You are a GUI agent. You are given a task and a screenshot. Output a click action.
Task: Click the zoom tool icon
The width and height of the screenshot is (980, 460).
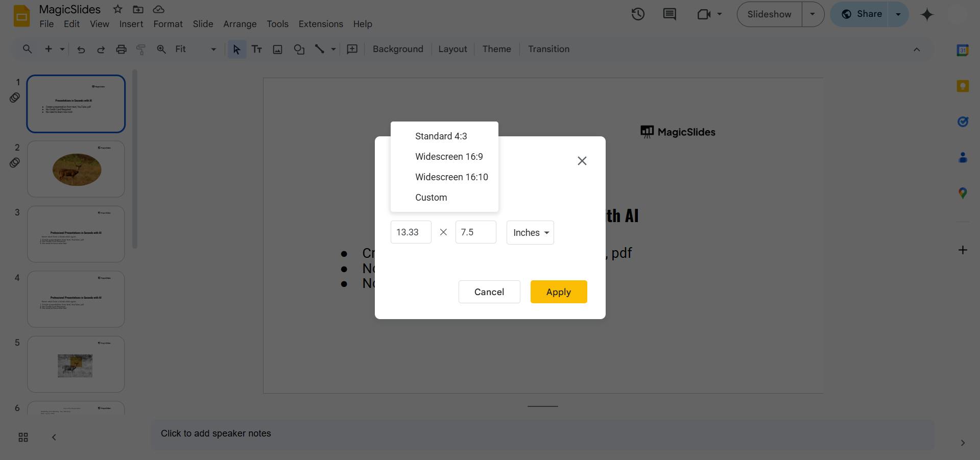click(x=161, y=49)
